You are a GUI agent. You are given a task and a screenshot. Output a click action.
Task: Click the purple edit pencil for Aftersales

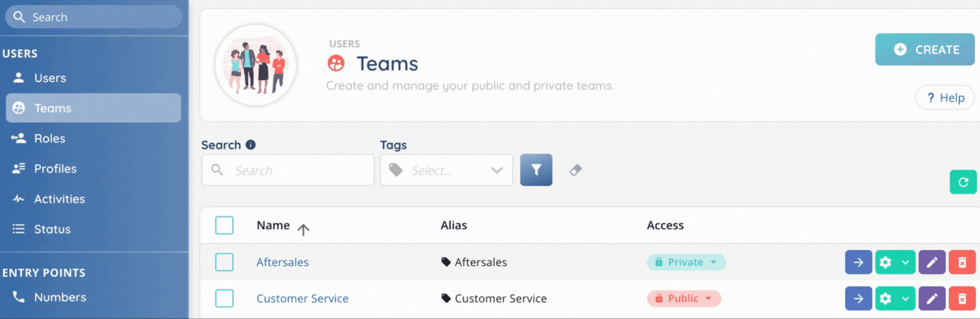click(x=932, y=262)
